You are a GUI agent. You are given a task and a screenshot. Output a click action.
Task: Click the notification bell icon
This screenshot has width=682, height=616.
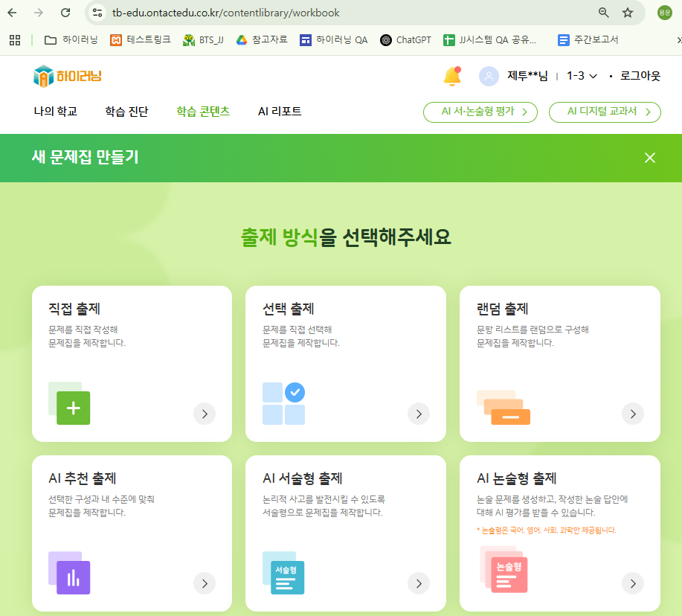451,76
